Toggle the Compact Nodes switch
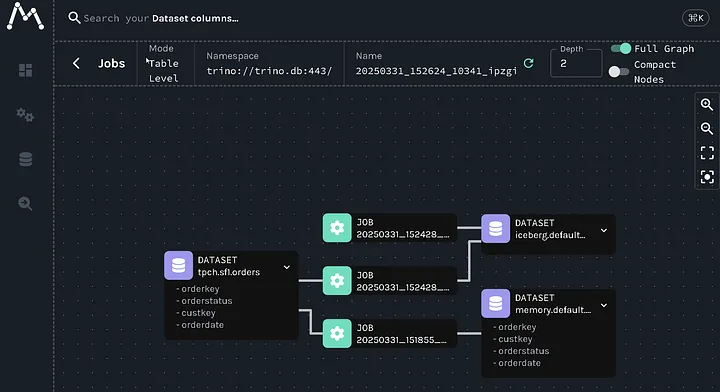720x392 pixels. point(619,72)
